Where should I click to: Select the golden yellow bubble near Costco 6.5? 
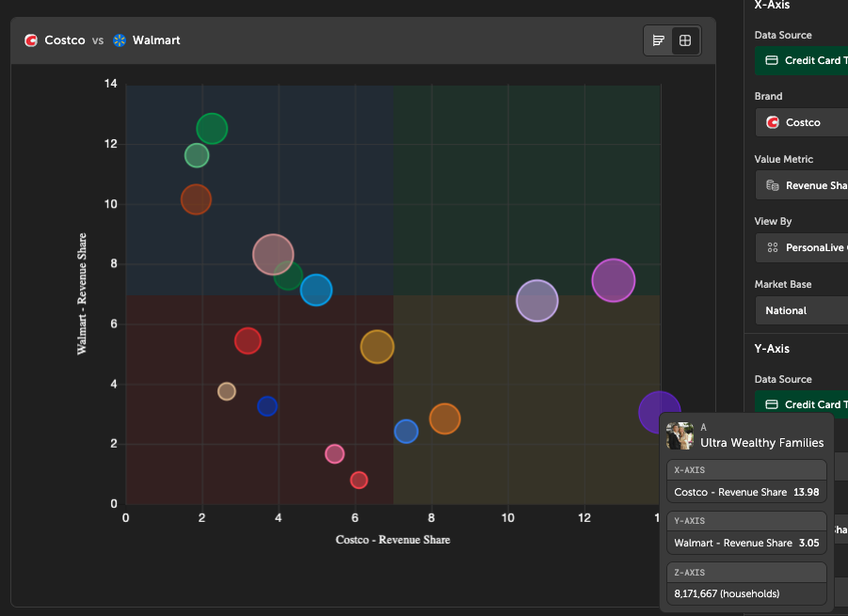(x=377, y=347)
